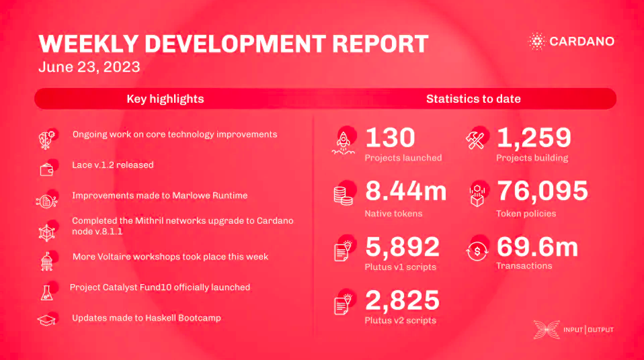Click the 'Projects launched' label
The width and height of the screenshot is (644, 360).
(x=403, y=158)
